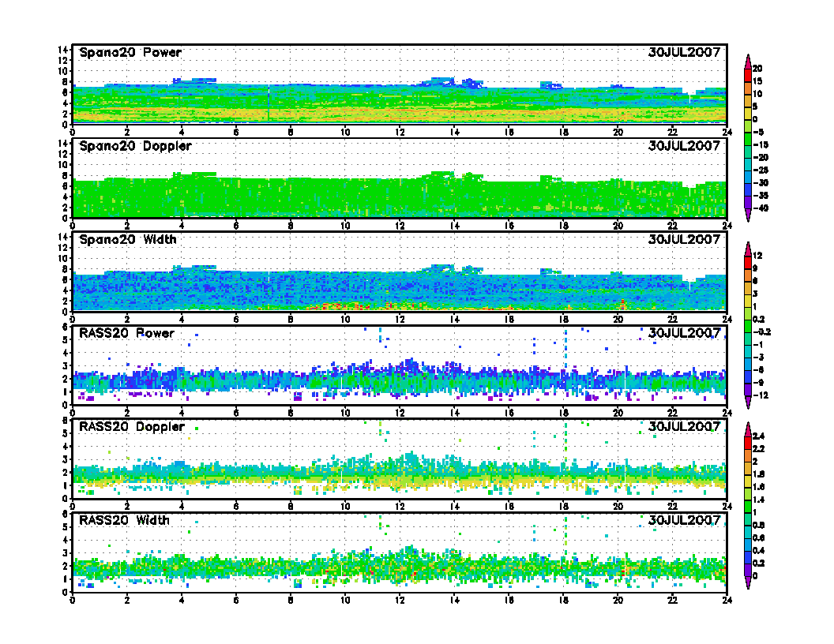834x644 pixels.
Task: Click the '0.8' label on the bottom colorbar
Action: point(759,525)
